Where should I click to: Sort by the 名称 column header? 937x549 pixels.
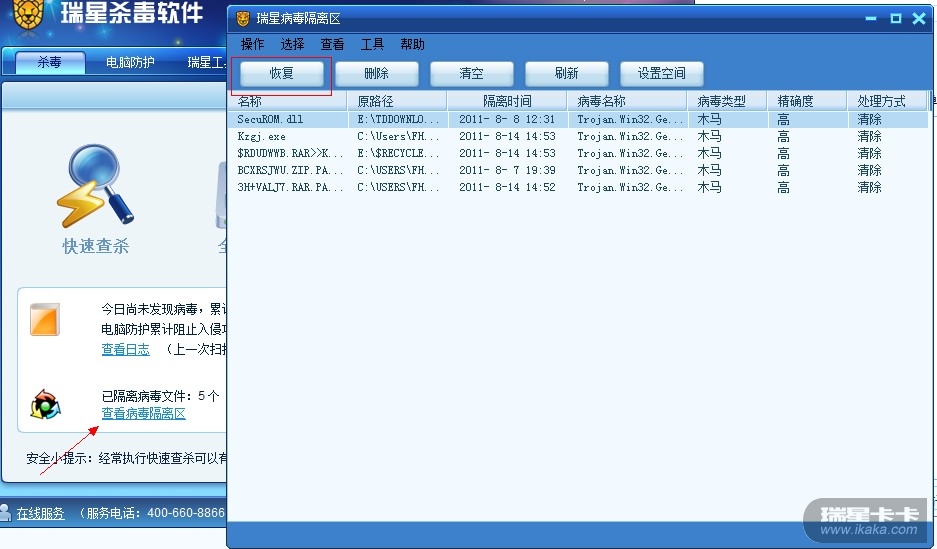coord(288,101)
